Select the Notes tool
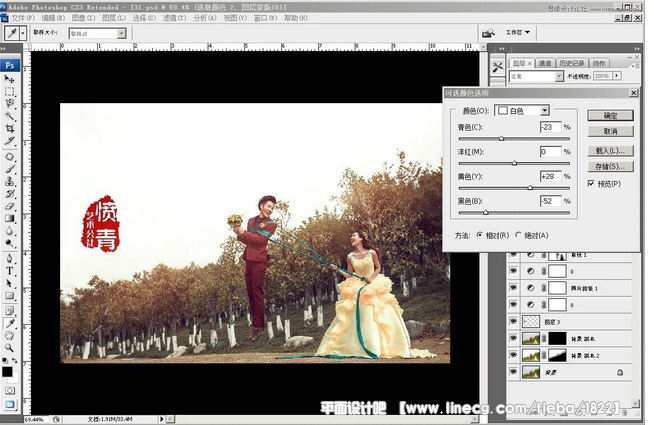 [x=9, y=311]
